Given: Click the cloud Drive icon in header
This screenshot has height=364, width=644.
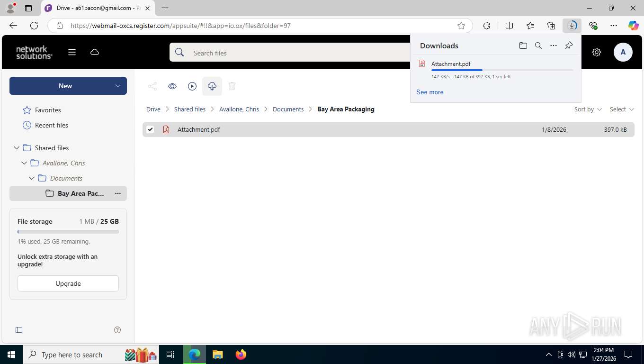Looking at the screenshot, I should [95, 52].
